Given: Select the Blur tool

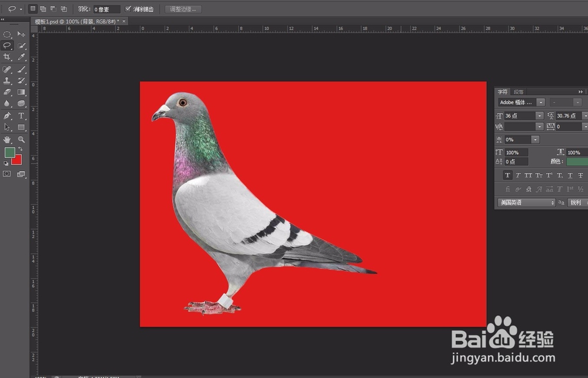Looking at the screenshot, I should (6, 103).
